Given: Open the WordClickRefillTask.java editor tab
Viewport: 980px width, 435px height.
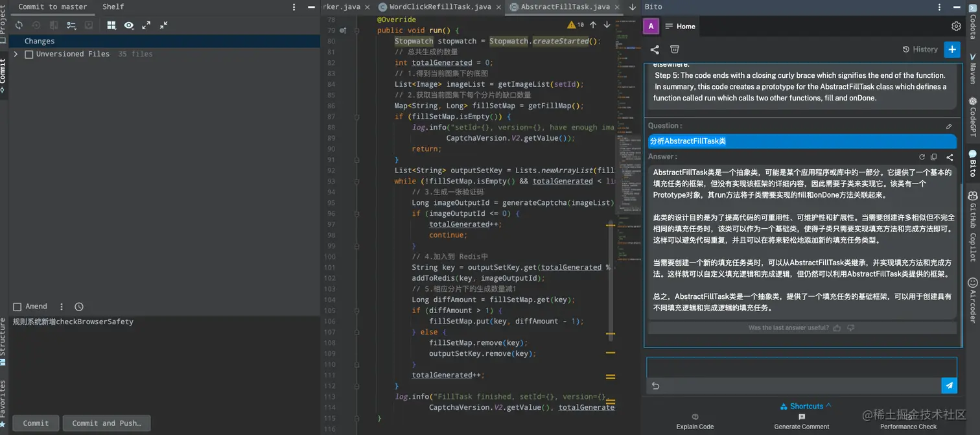Looking at the screenshot, I should pyautogui.click(x=439, y=7).
